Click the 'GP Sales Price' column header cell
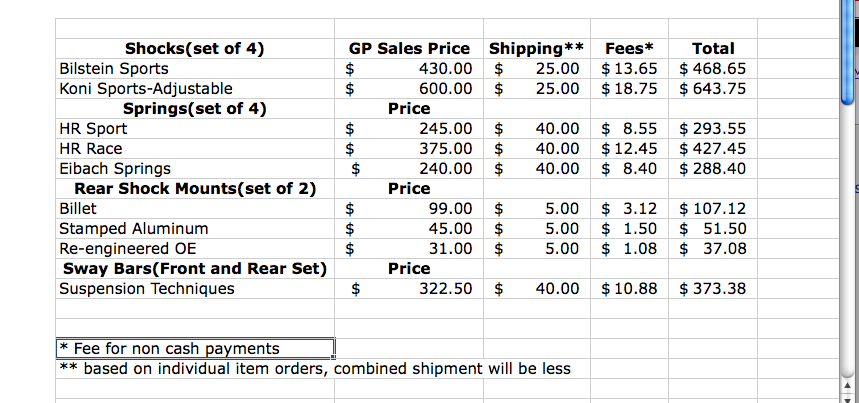This screenshot has height=403, width=859. point(409,48)
